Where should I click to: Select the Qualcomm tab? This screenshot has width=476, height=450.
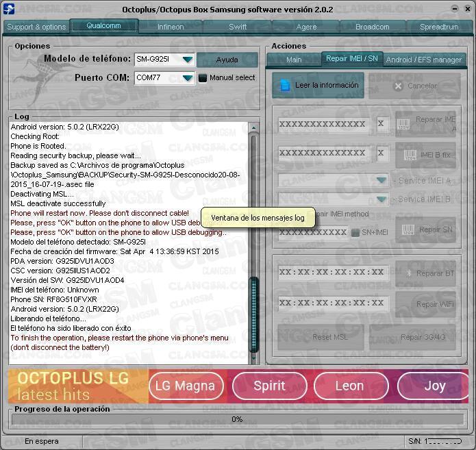click(104, 26)
